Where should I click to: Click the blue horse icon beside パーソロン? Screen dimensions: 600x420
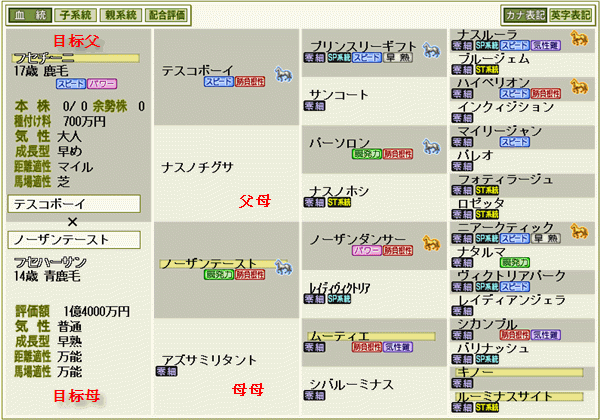pyautogui.click(x=432, y=147)
